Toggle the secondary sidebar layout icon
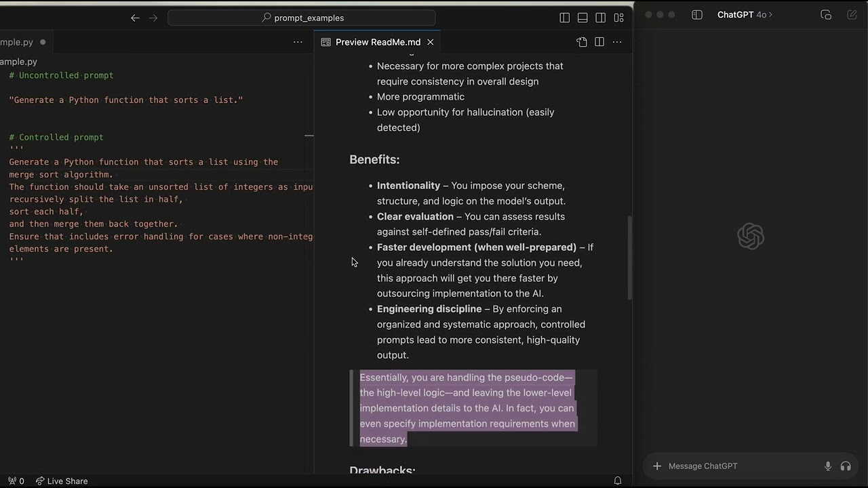This screenshot has width=868, height=488. pyautogui.click(x=601, y=18)
